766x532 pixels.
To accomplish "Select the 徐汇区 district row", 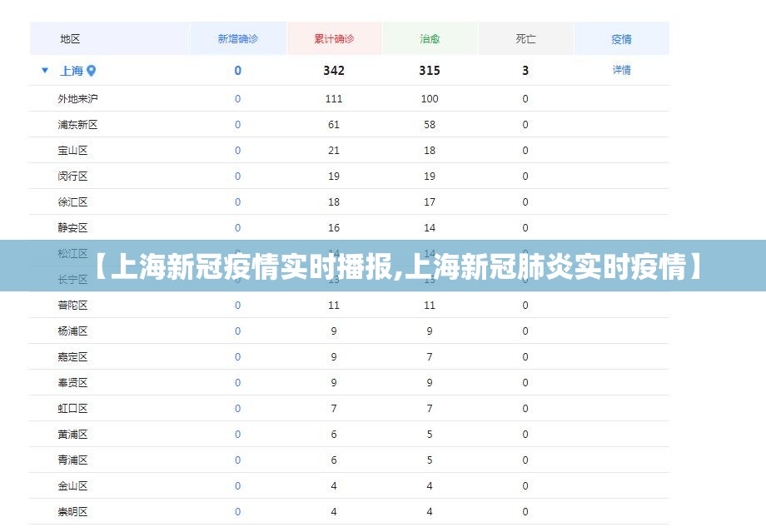I will click(72, 202).
